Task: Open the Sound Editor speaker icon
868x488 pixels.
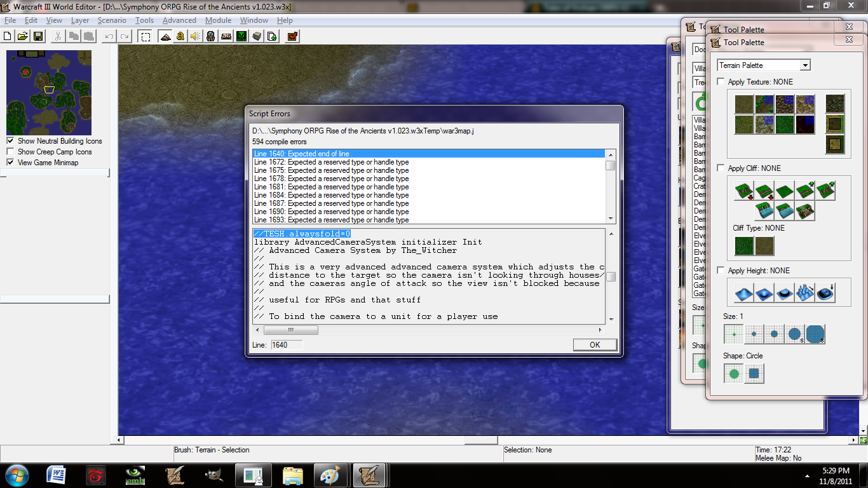Action: pyautogui.click(x=196, y=36)
